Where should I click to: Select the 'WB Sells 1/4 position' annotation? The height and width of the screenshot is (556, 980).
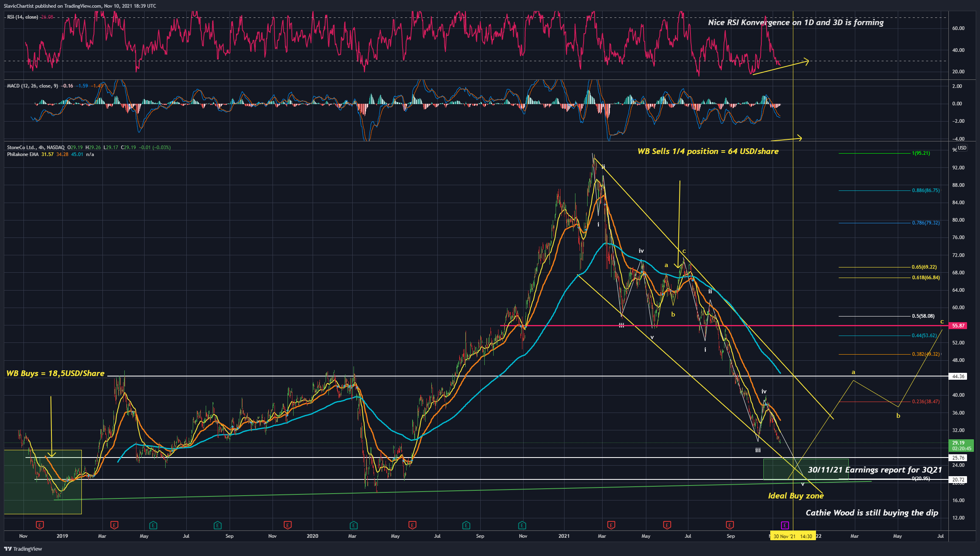(x=708, y=151)
